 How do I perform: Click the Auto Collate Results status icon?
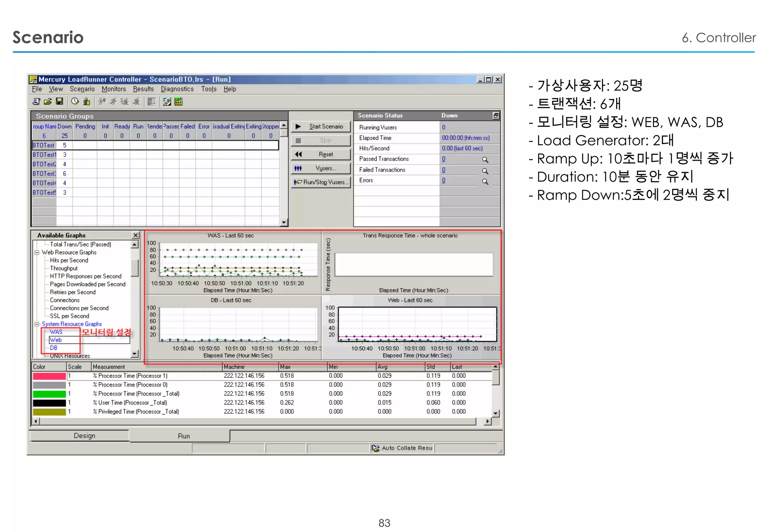pyautogui.click(x=375, y=448)
